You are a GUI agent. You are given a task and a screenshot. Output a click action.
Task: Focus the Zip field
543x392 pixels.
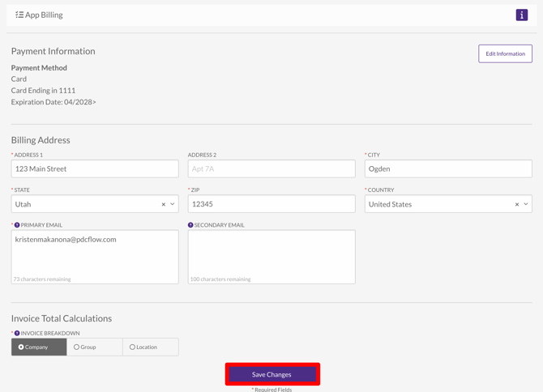click(271, 204)
